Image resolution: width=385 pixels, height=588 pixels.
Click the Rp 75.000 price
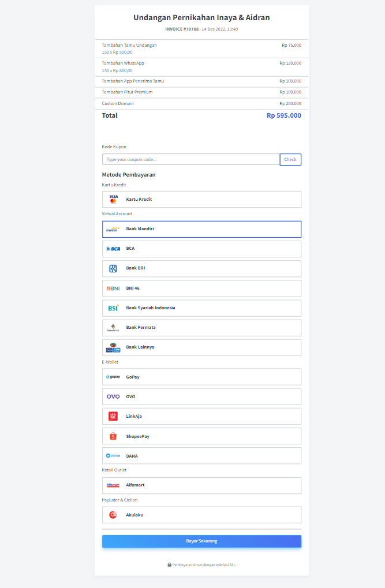click(x=291, y=45)
